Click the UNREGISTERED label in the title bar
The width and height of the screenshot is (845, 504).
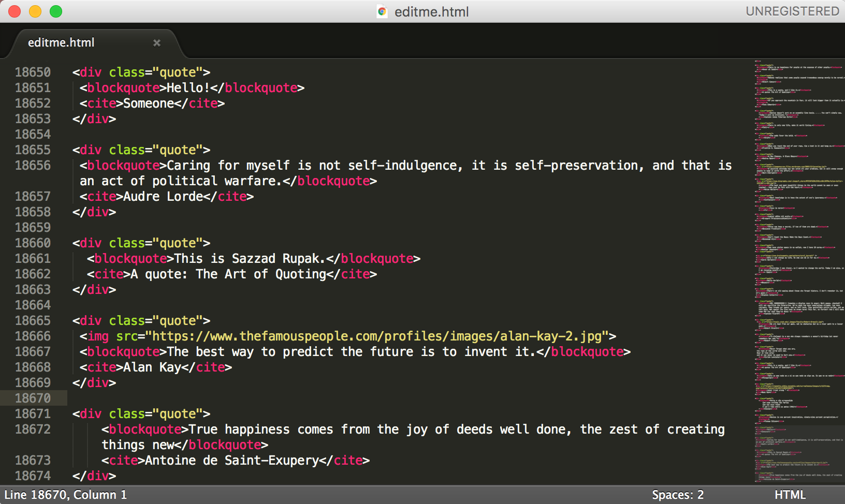pyautogui.click(x=792, y=11)
